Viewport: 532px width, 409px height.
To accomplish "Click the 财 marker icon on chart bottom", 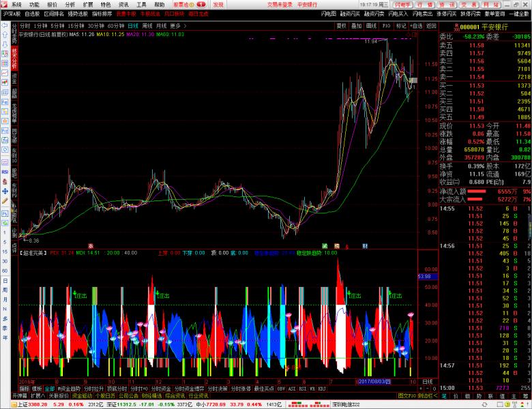I will point(365,246).
